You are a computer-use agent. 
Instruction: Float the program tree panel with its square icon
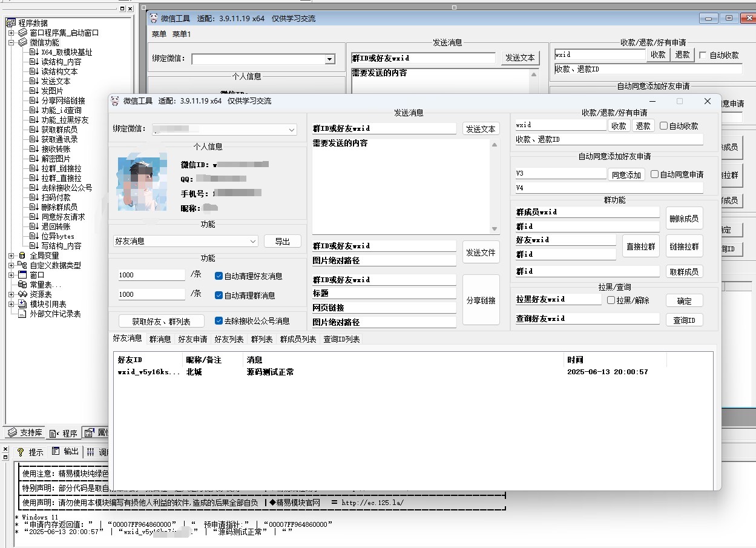pos(122,8)
